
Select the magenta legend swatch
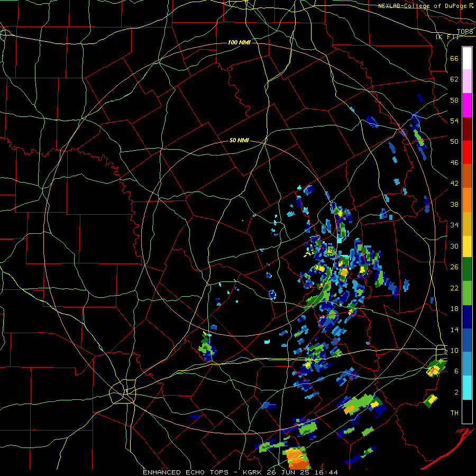click(x=467, y=105)
